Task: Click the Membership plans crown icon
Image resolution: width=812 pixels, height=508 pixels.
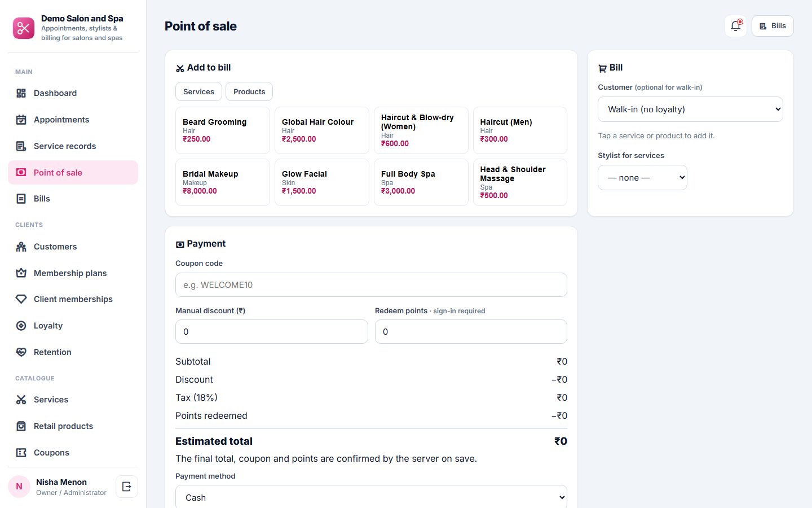Action: [x=21, y=273]
